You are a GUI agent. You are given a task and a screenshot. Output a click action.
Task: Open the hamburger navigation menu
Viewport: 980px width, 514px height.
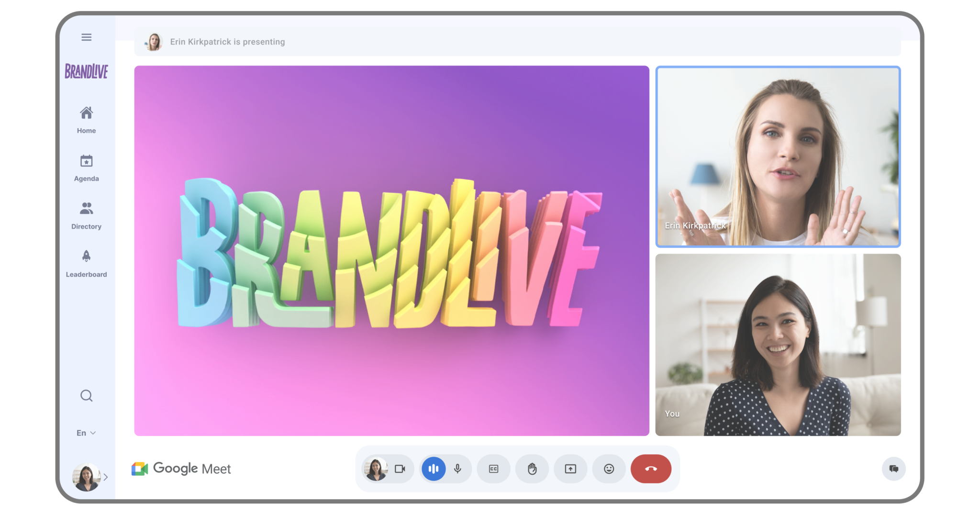point(86,37)
